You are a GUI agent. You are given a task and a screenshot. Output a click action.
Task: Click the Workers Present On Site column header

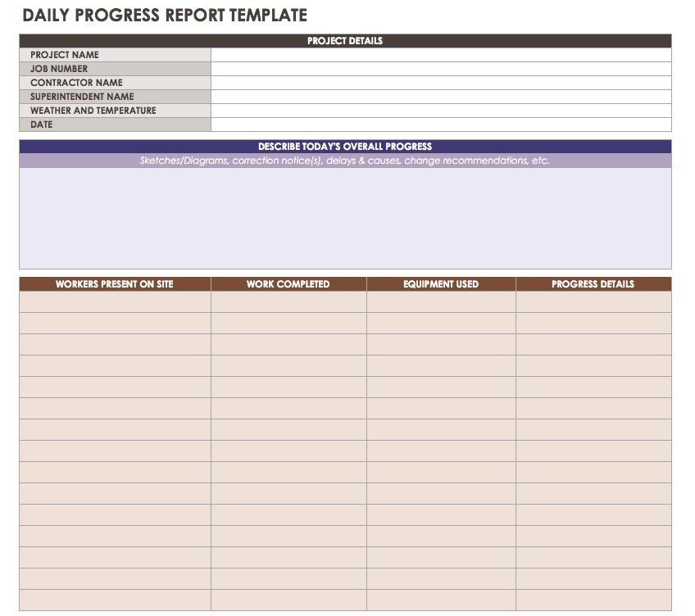coord(115,284)
